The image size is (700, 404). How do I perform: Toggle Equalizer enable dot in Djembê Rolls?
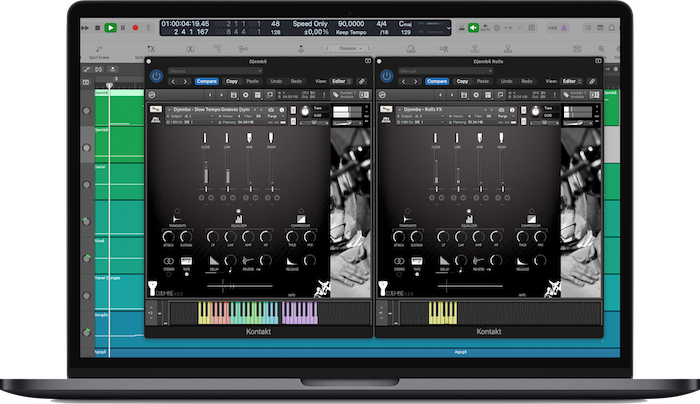[x=469, y=211]
